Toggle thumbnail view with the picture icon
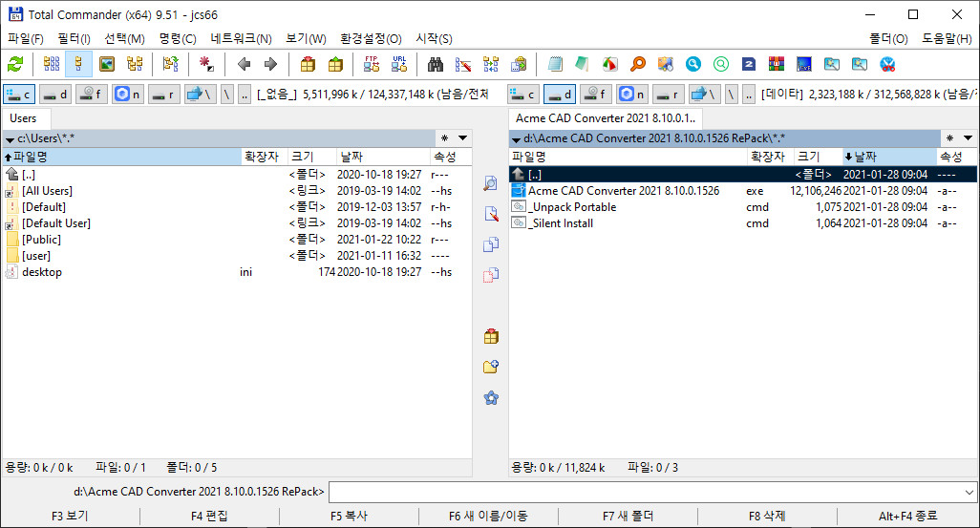The width and height of the screenshot is (980, 528). coord(107,64)
